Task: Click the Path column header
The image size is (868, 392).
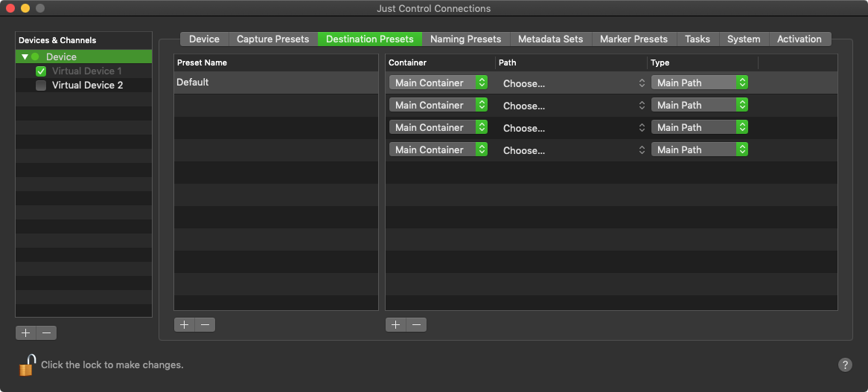Action: (571, 63)
